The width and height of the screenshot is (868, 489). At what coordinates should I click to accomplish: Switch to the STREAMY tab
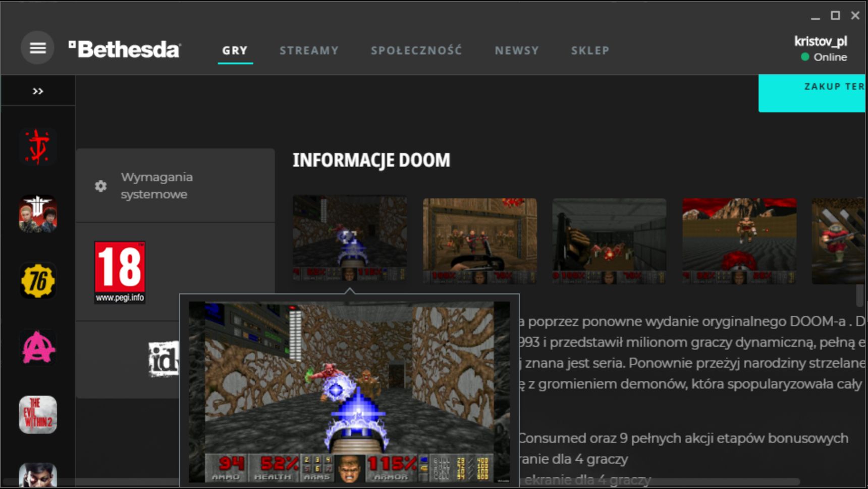click(309, 51)
